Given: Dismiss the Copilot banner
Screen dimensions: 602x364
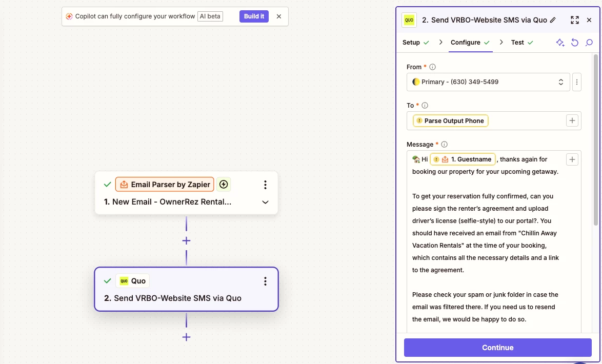Looking at the screenshot, I should click(279, 16).
